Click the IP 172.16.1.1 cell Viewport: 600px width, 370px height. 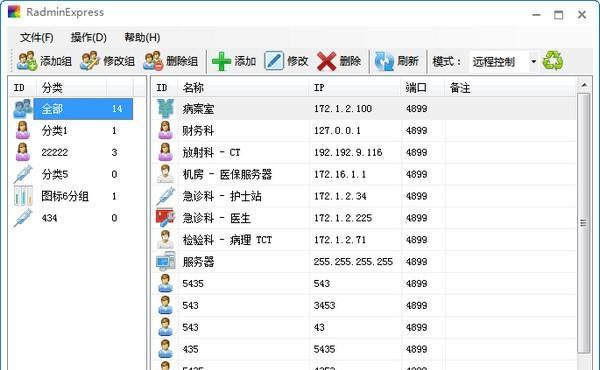tap(340, 174)
